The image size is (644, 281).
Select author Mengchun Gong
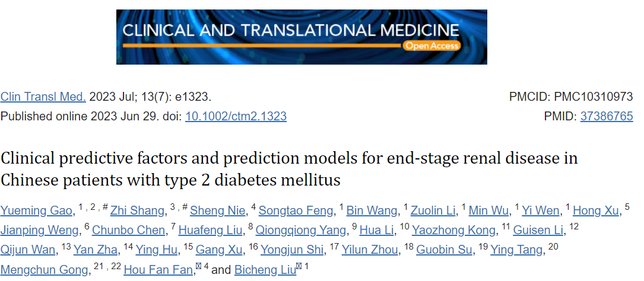click(x=44, y=270)
